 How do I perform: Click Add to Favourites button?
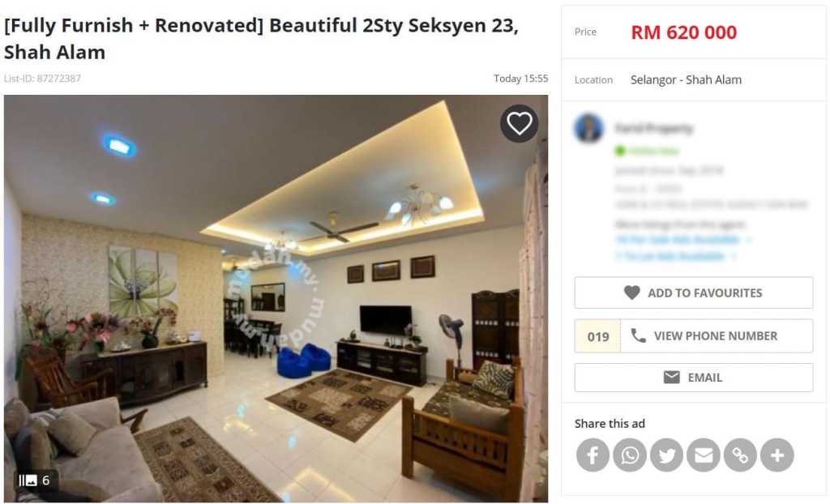pos(694,293)
